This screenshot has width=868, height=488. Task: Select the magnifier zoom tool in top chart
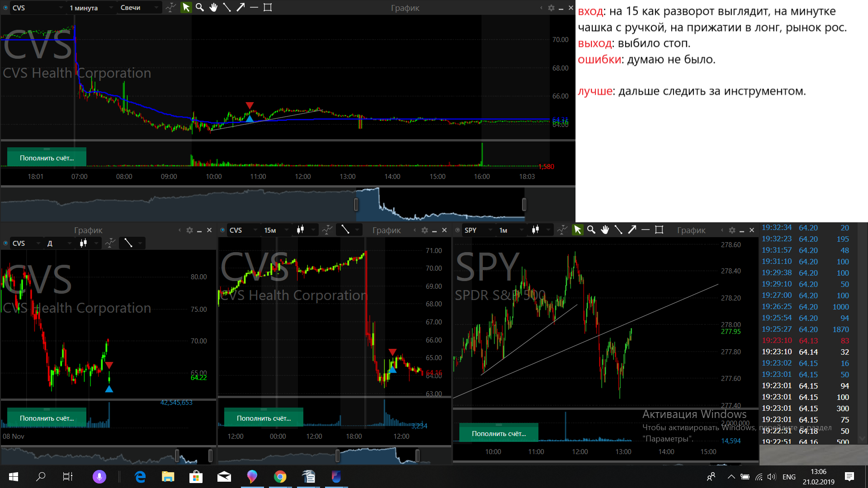point(200,7)
